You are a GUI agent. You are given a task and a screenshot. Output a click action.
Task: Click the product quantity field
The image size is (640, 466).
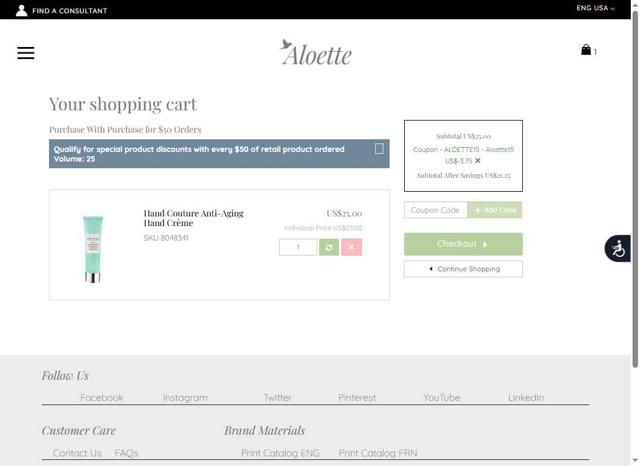[x=298, y=247]
